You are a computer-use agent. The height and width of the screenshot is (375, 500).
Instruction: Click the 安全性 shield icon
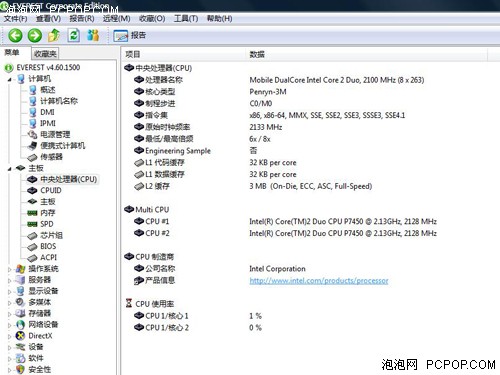click(x=20, y=369)
